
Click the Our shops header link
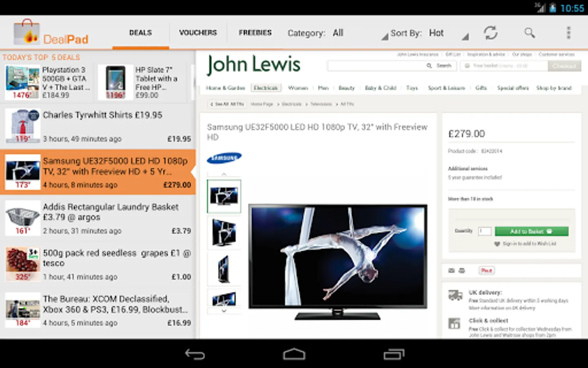pyautogui.click(x=522, y=54)
